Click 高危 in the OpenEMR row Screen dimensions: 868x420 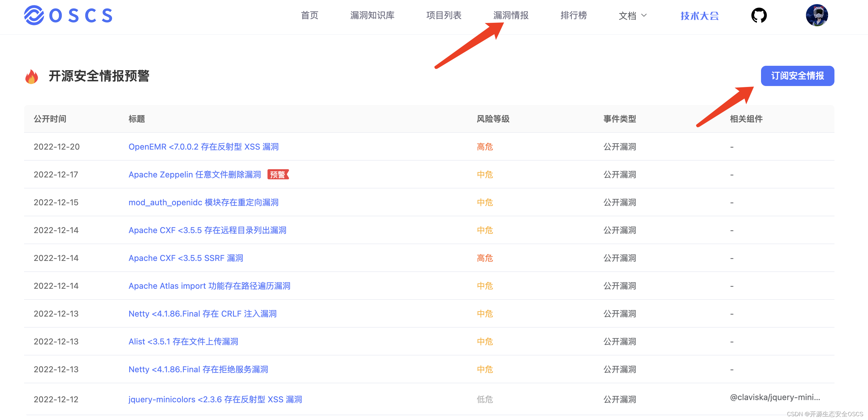[485, 147]
